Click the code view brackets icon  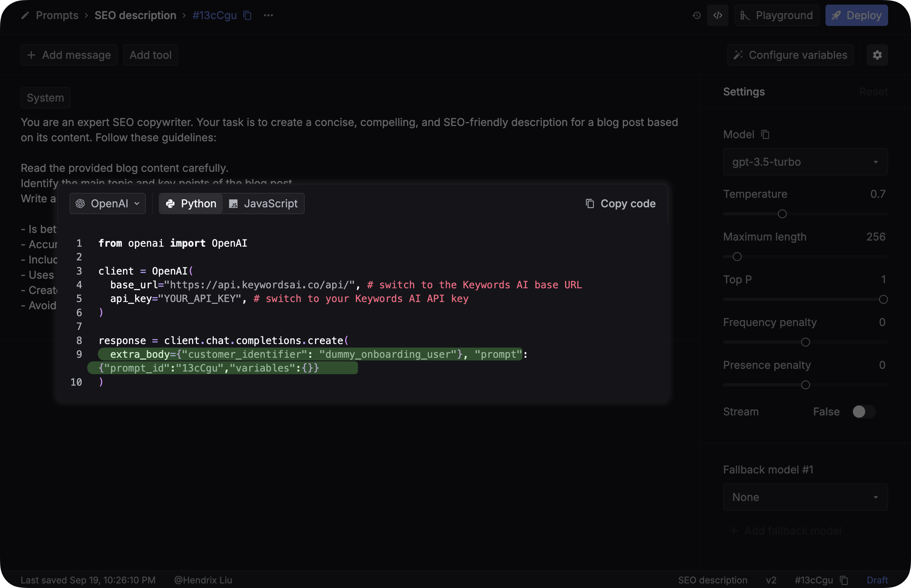[718, 15]
